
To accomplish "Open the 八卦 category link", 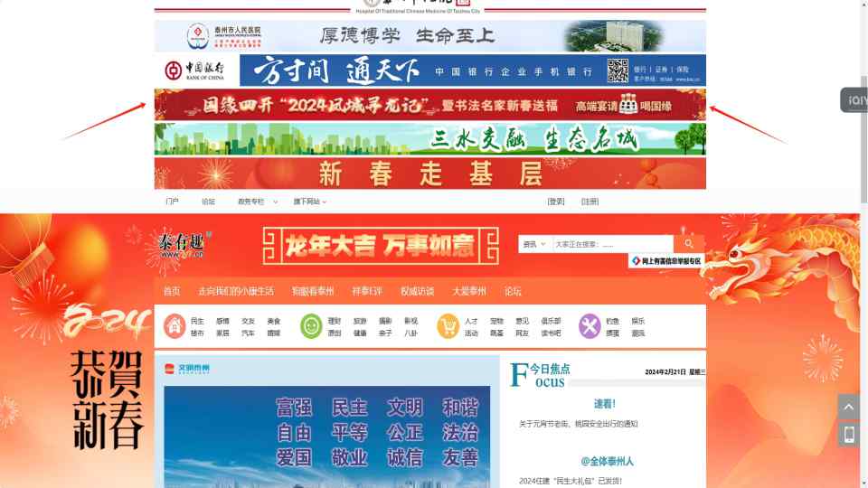I will coord(410,333).
